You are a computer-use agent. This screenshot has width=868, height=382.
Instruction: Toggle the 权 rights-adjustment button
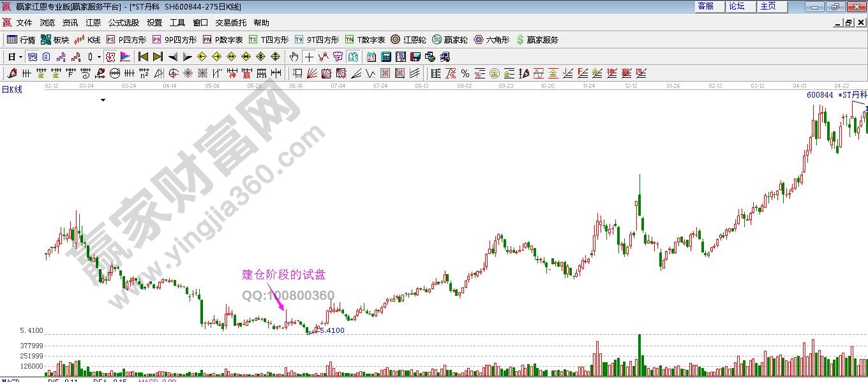pos(110,57)
